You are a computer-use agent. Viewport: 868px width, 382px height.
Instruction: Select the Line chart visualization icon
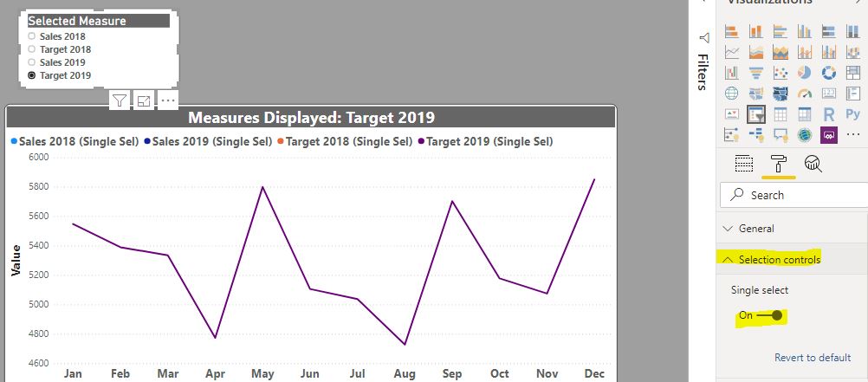click(732, 52)
